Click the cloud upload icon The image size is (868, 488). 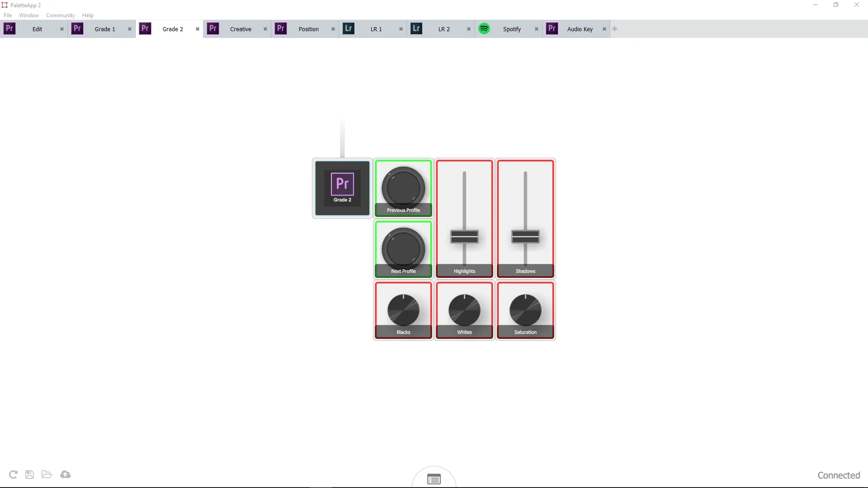pos(66,474)
